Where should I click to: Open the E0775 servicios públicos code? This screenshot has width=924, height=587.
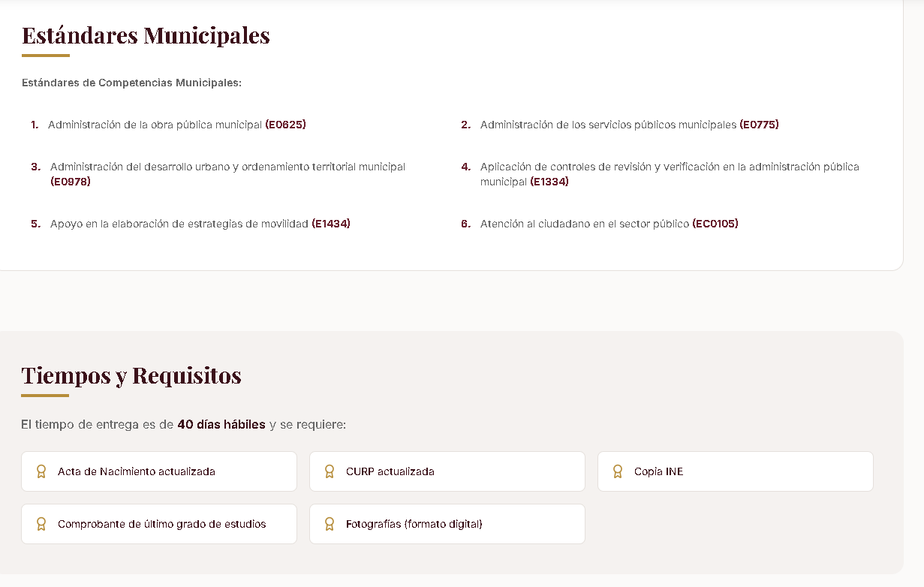pyautogui.click(x=759, y=125)
